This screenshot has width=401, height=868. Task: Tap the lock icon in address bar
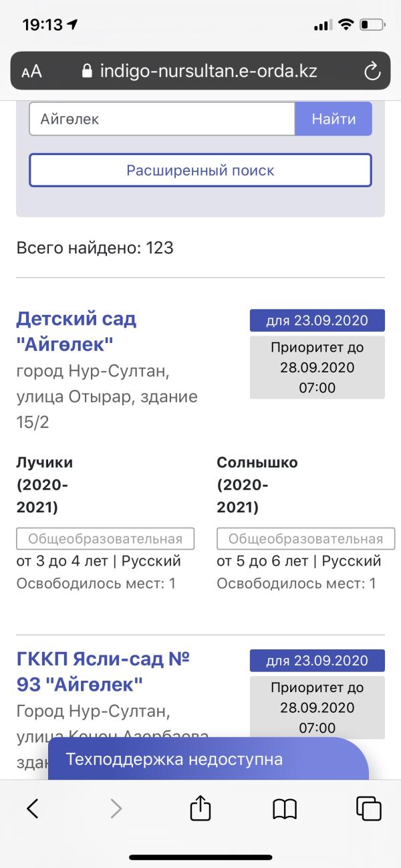pos(86,71)
